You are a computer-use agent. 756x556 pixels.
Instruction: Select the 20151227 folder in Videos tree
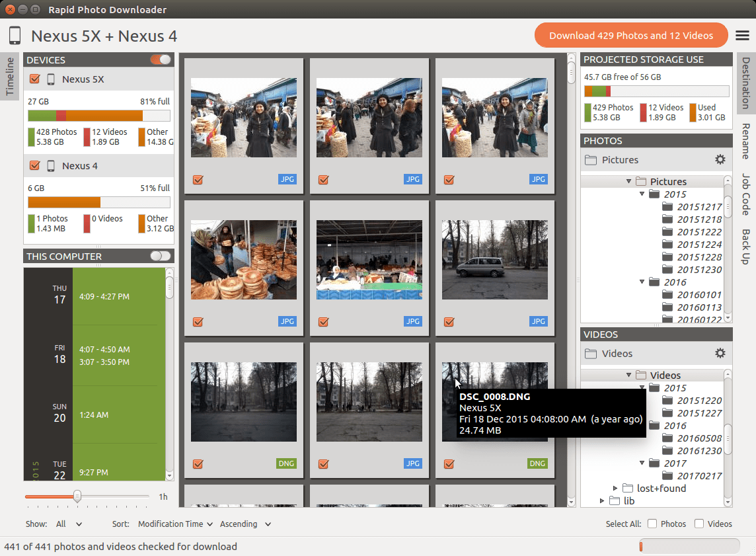pos(699,413)
